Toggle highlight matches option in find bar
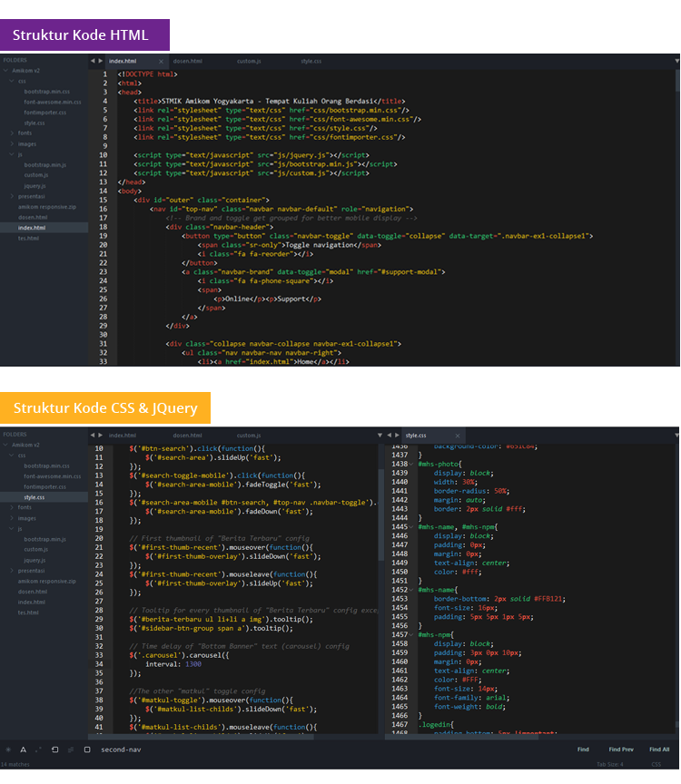The width and height of the screenshot is (681, 784). tap(87, 750)
